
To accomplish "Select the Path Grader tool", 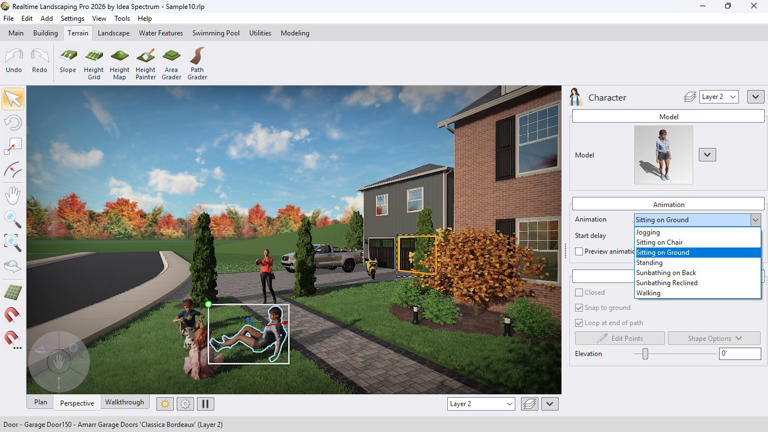I will click(197, 64).
